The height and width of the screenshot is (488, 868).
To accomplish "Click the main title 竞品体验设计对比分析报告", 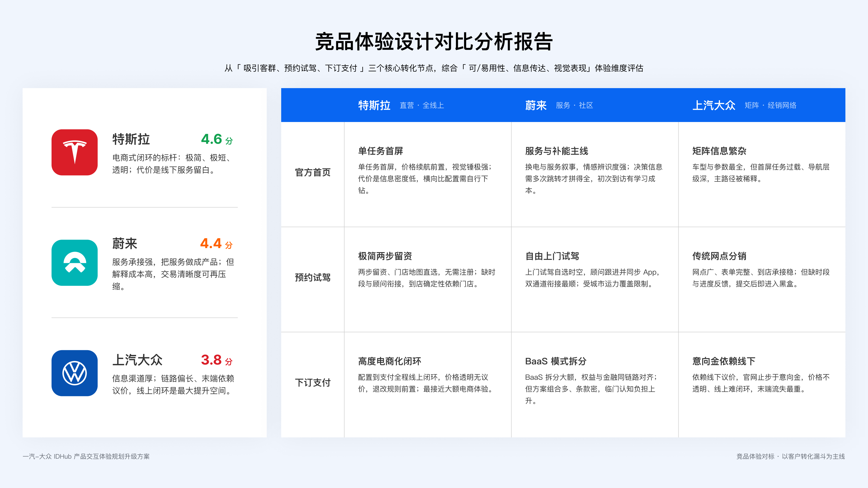I will pos(434,42).
